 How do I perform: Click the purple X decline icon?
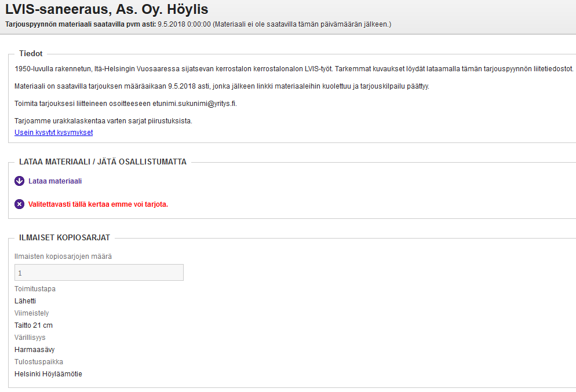tap(20, 204)
